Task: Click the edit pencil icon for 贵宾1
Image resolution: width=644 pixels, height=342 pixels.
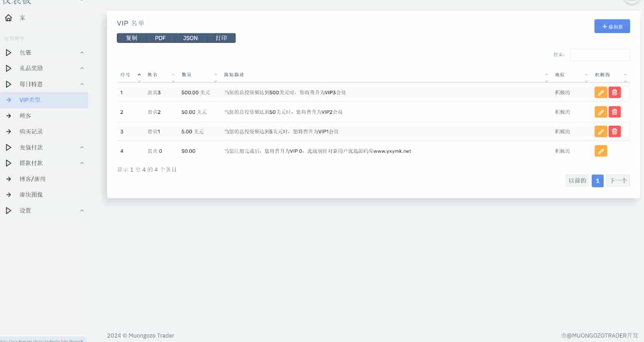Action: (x=601, y=131)
